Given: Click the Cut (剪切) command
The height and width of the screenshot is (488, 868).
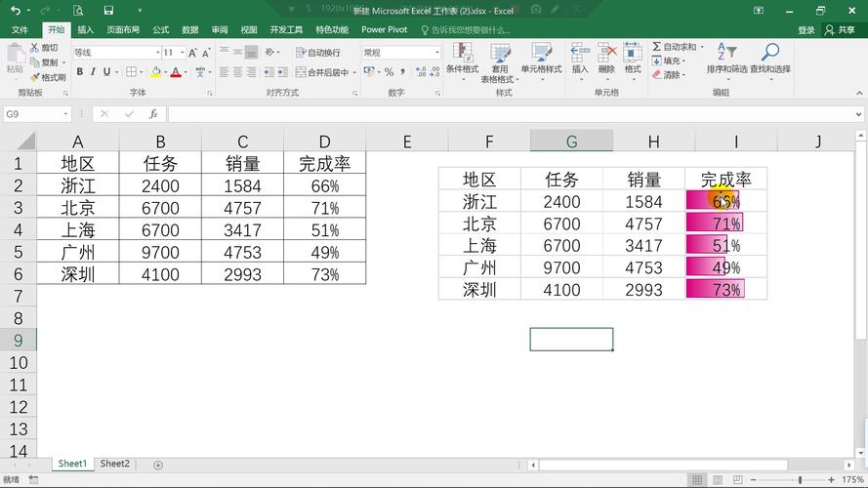Looking at the screenshot, I should point(44,48).
